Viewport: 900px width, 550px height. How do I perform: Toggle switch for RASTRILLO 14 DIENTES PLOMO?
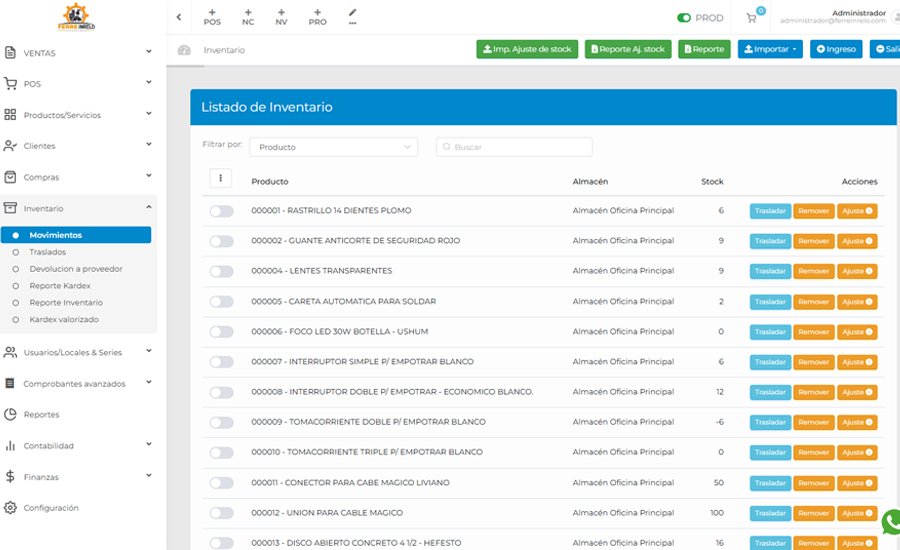pyautogui.click(x=222, y=211)
